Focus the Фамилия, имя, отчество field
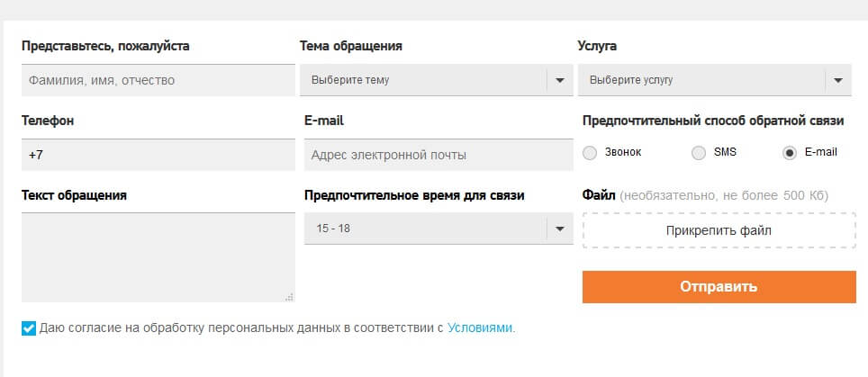 tap(158, 80)
